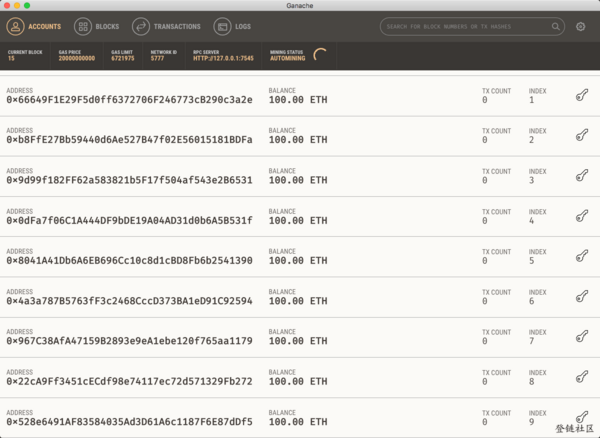Show private key for account index 1
The height and width of the screenshot is (438, 600).
(582, 95)
